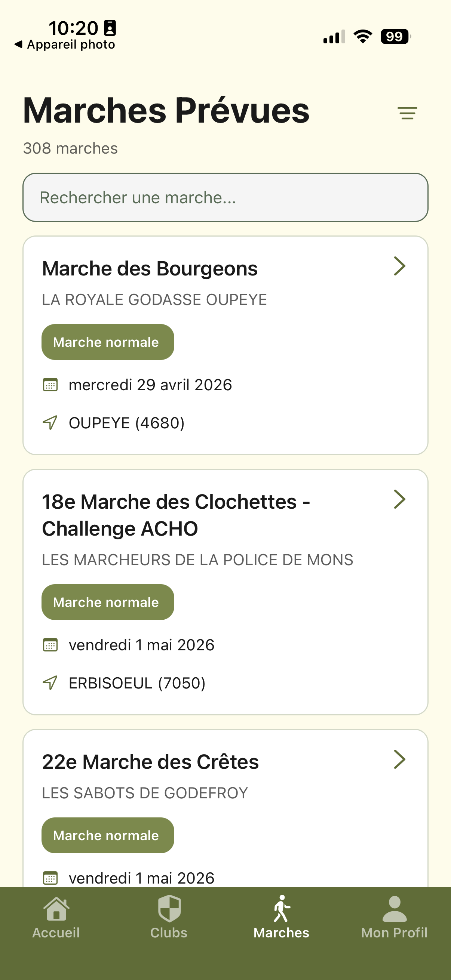Expand 22e Marche des Crêtes chevron
This screenshot has height=980, width=451.
pyautogui.click(x=399, y=759)
